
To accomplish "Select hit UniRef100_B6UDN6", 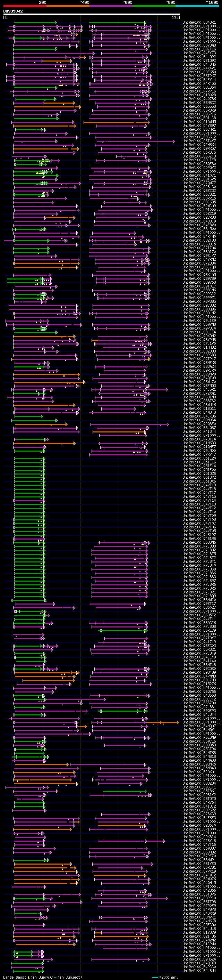I will pyautogui.click(x=199, y=543).
